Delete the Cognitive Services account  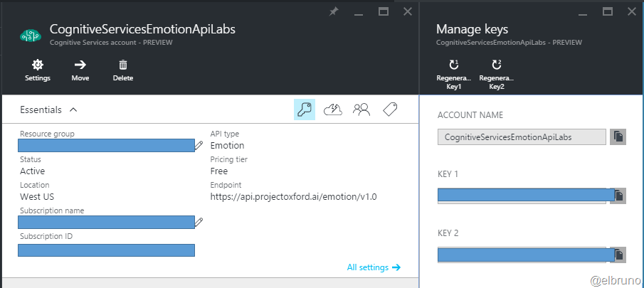click(x=122, y=70)
